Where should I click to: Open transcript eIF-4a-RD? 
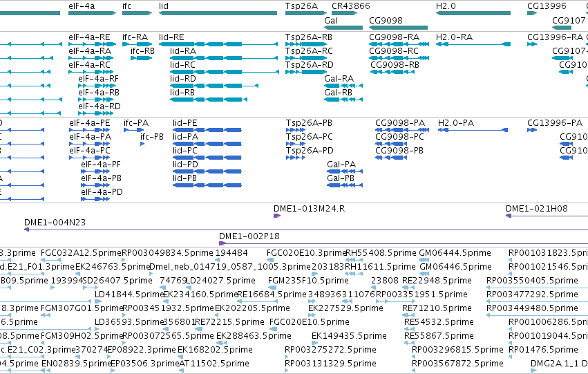click(x=99, y=106)
